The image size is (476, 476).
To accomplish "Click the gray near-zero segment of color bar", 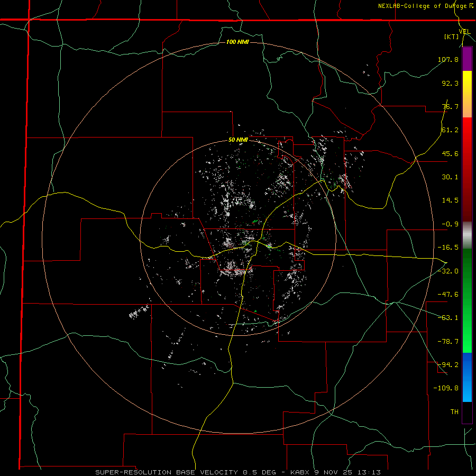I will [x=467, y=235].
